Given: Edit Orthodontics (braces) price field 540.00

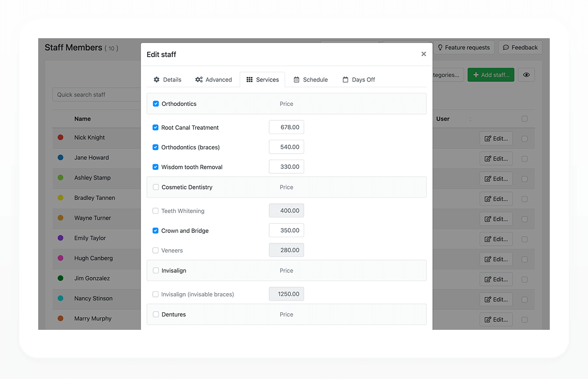Looking at the screenshot, I should click(x=286, y=147).
